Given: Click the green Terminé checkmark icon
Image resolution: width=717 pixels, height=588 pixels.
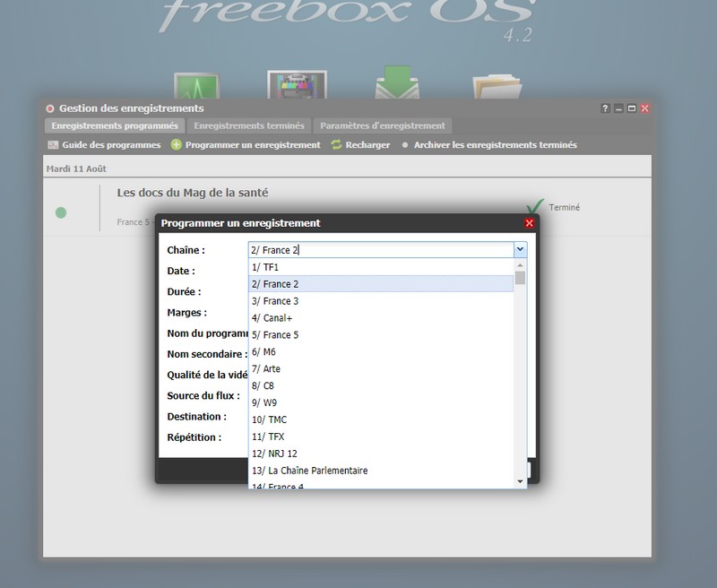Looking at the screenshot, I should [535, 206].
